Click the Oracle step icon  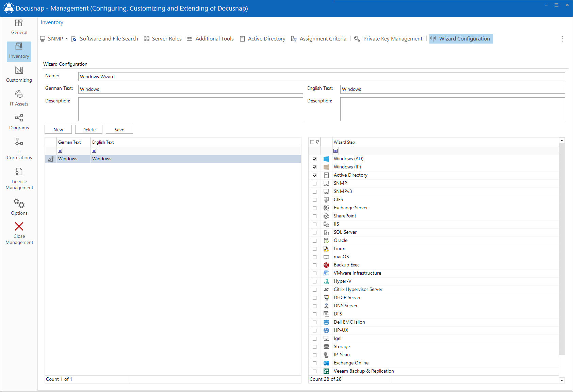[x=326, y=241]
